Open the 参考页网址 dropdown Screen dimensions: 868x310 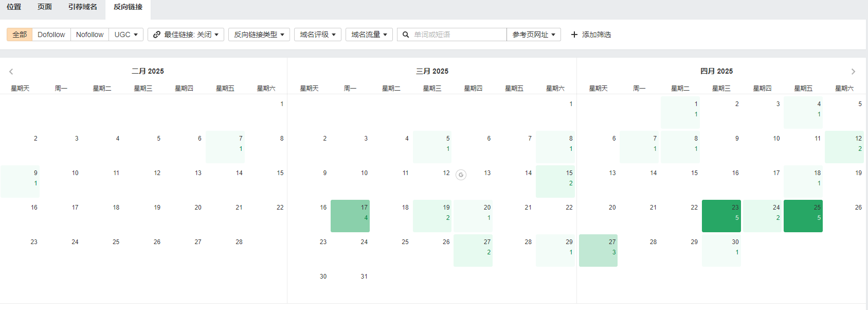[x=534, y=35]
